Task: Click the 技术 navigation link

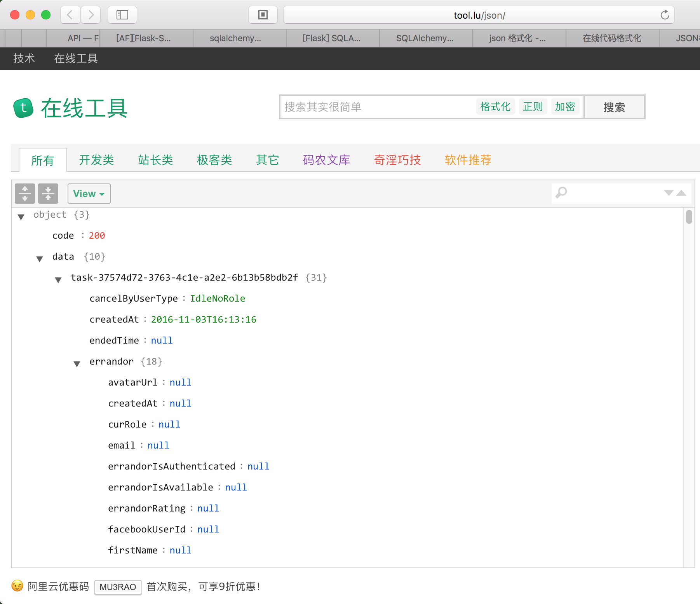Action: (24, 58)
